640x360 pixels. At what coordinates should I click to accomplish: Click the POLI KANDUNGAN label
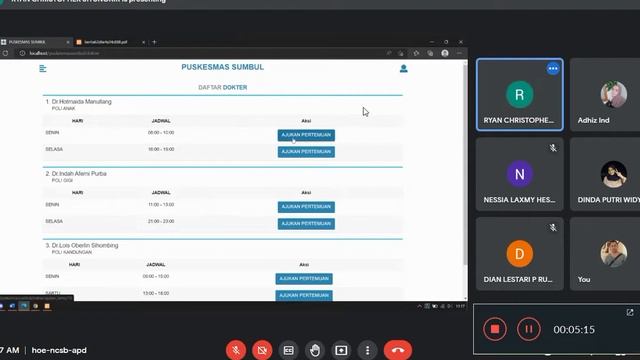(72, 252)
